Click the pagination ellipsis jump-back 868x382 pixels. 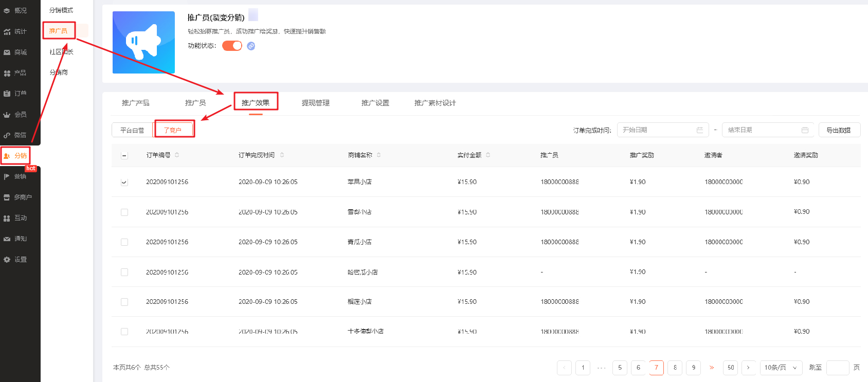coord(601,368)
